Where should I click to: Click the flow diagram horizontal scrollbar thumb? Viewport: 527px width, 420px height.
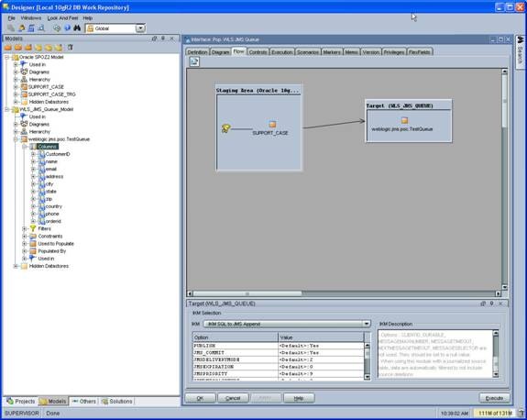pos(247,293)
